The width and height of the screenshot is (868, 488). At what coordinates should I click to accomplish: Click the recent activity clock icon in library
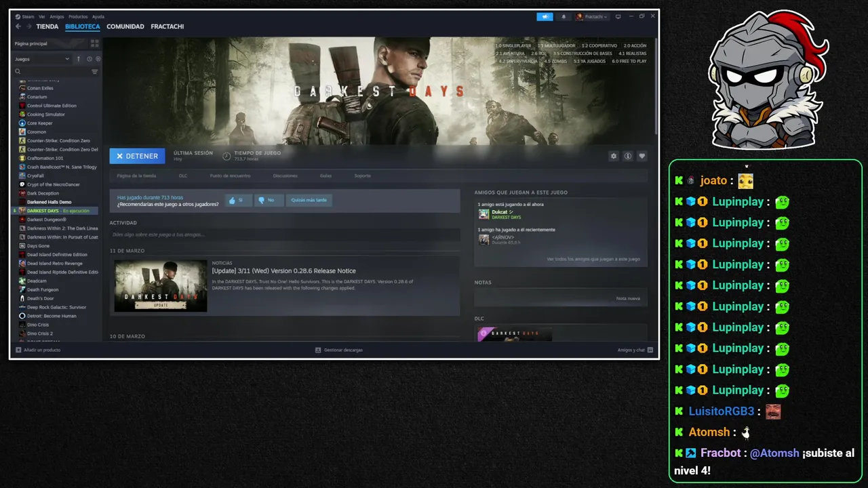pos(90,59)
